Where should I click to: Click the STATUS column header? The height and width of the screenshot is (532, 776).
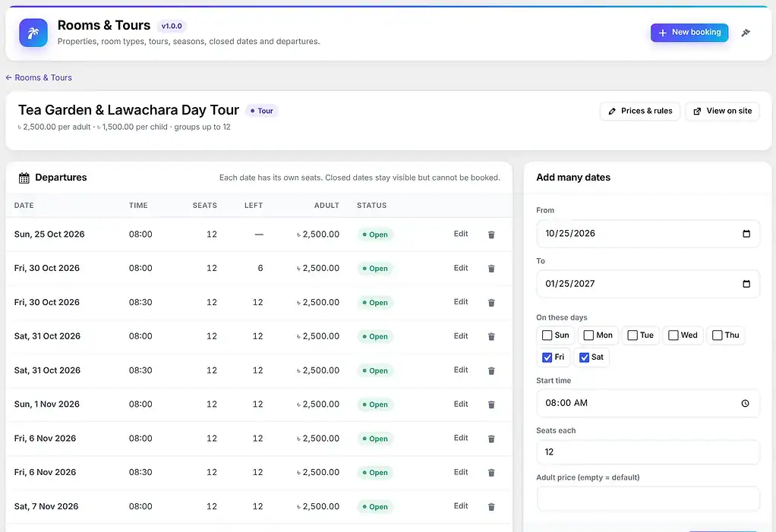[x=371, y=206]
